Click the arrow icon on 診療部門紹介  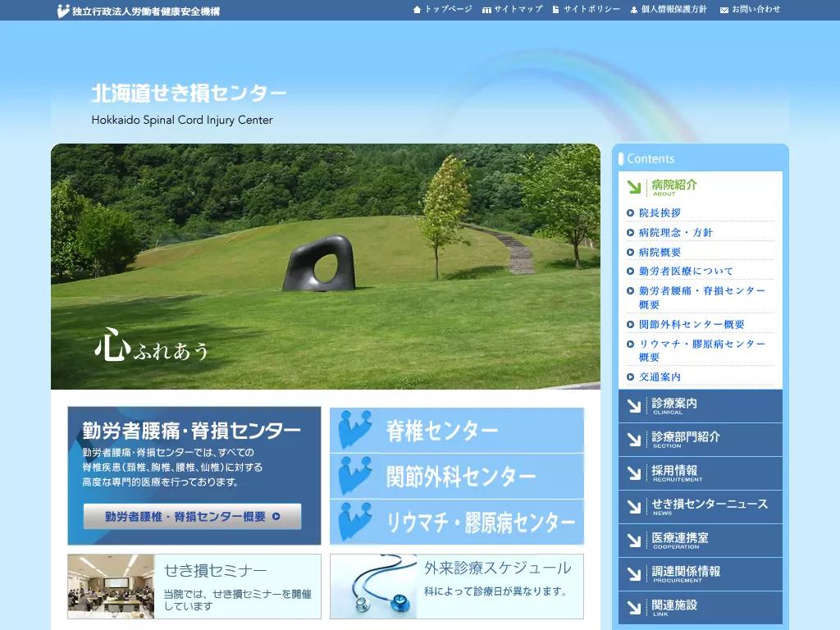click(634, 440)
